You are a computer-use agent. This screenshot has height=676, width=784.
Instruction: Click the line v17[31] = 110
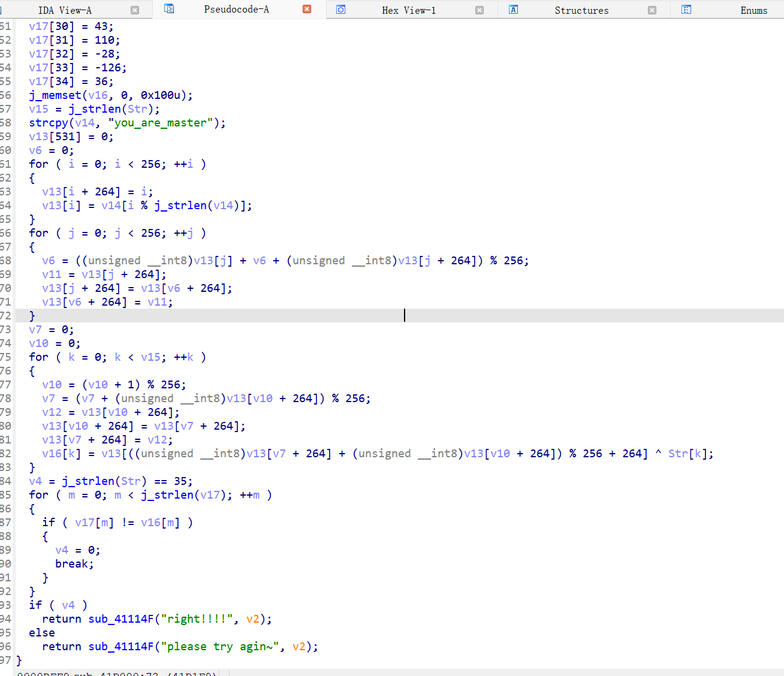click(74, 40)
